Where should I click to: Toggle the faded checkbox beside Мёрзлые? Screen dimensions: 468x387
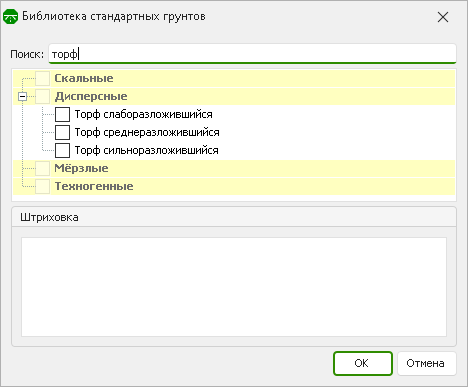click(x=42, y=168)
